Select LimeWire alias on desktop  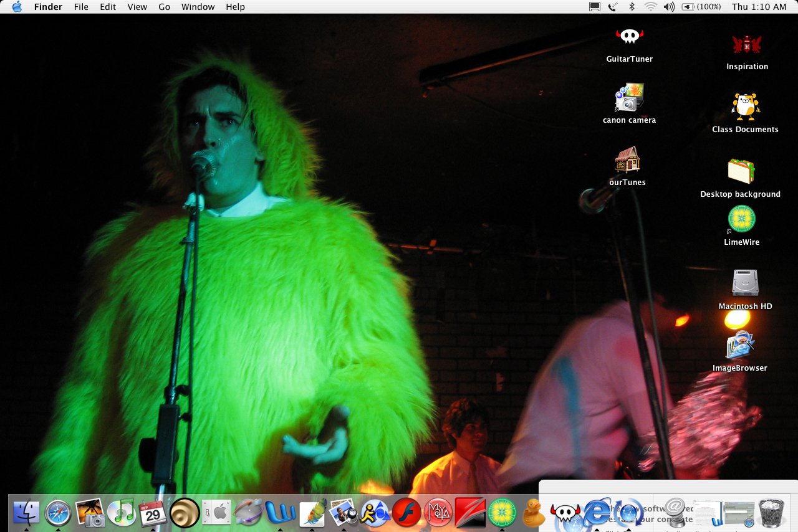(x=742, y=219)
